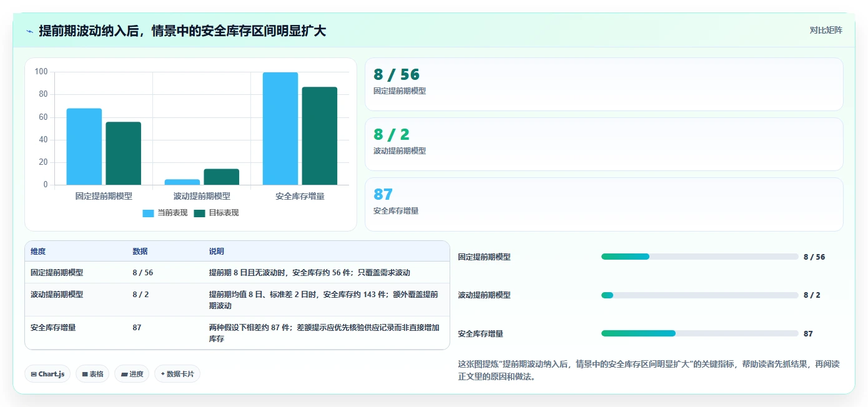
Task: Click description starting 提前期 8 日且无波动时
Action: point(310,273)
